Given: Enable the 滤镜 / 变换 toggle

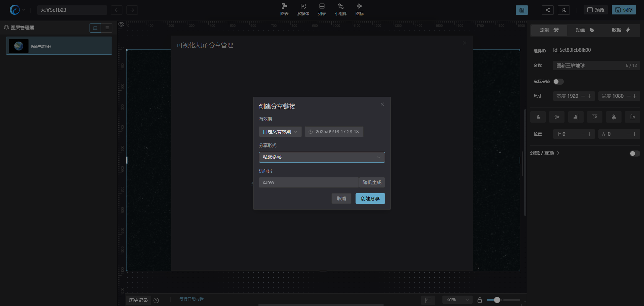Looking at the screenshot, I should coord(635,154).
